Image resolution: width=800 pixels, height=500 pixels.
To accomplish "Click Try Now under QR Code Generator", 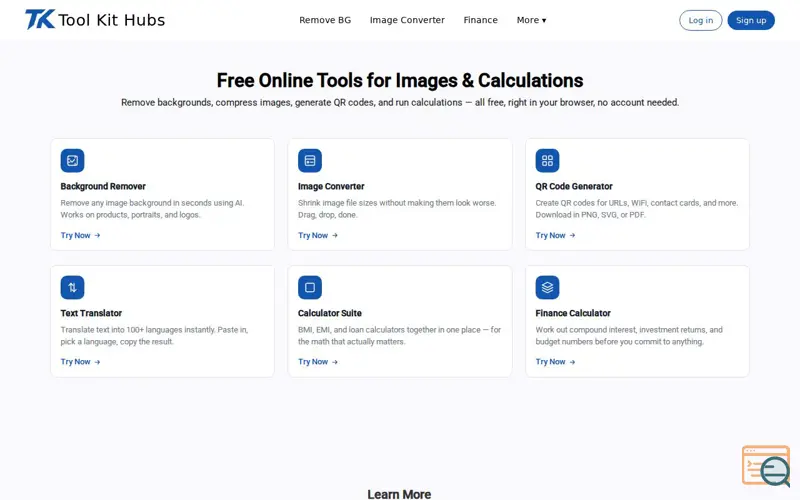I will pyautogui.click(x=556, y=235).
